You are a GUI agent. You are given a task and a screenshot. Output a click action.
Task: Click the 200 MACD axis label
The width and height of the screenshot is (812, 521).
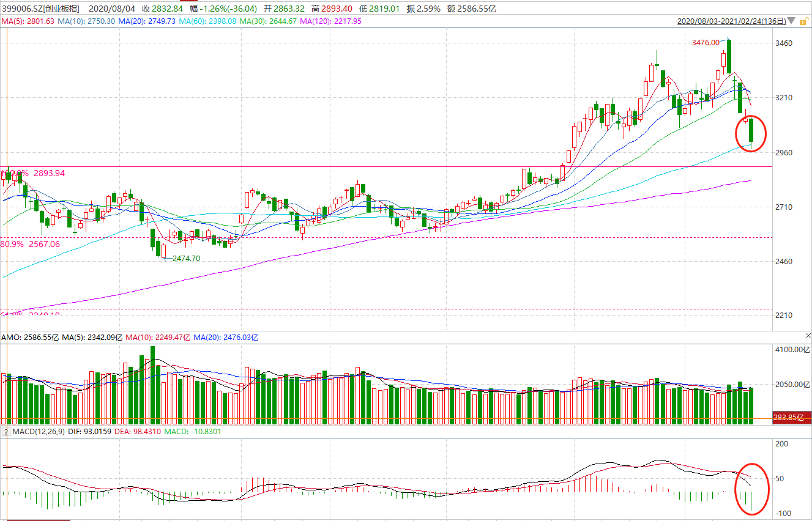pos(781,444)
